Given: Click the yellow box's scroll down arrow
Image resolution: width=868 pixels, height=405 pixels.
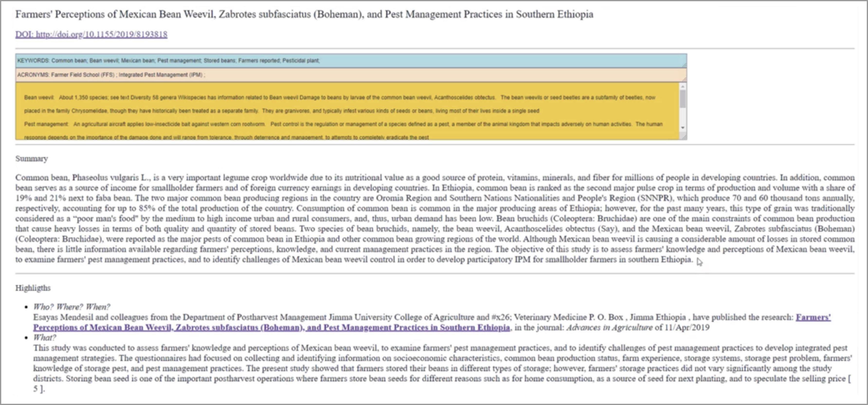Looking at the screenshot, I should pos(683,128).
